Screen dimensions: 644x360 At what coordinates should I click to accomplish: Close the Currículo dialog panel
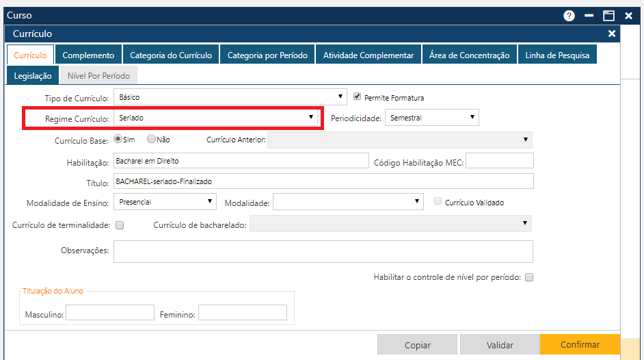(612, 34)
